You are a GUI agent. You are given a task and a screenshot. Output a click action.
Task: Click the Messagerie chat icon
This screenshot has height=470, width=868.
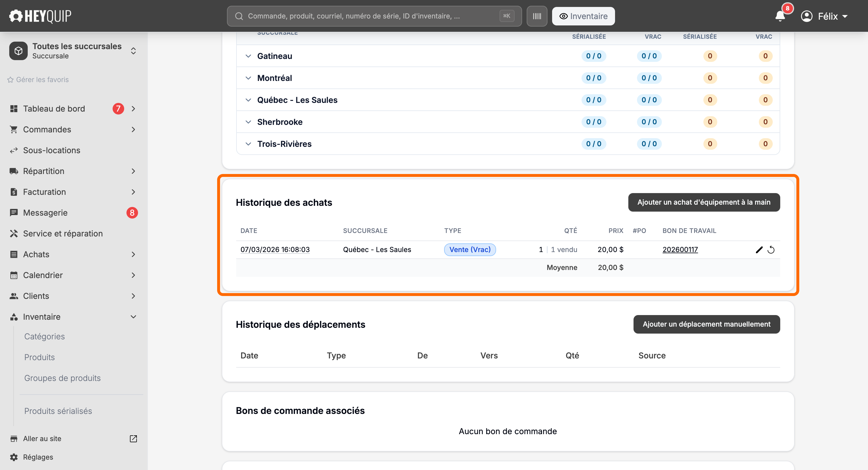pos(14,212)
